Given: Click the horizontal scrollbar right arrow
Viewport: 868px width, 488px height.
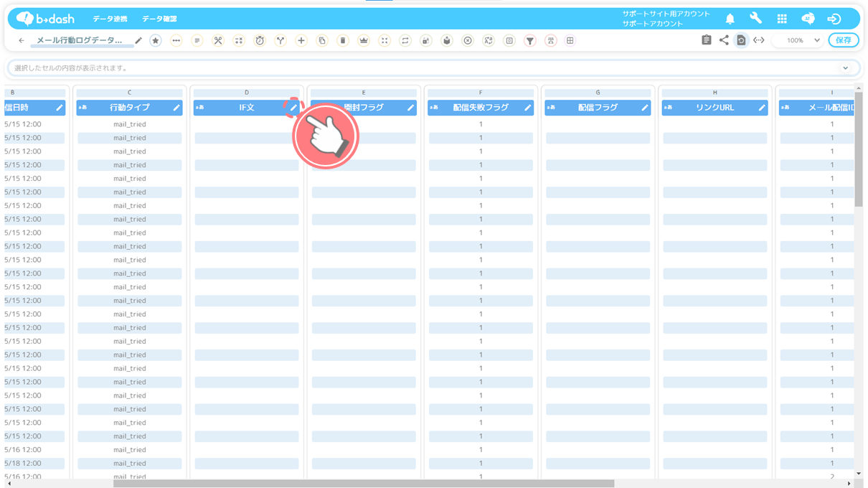Looking at the screenshot, I should click(x=849, y=484).
